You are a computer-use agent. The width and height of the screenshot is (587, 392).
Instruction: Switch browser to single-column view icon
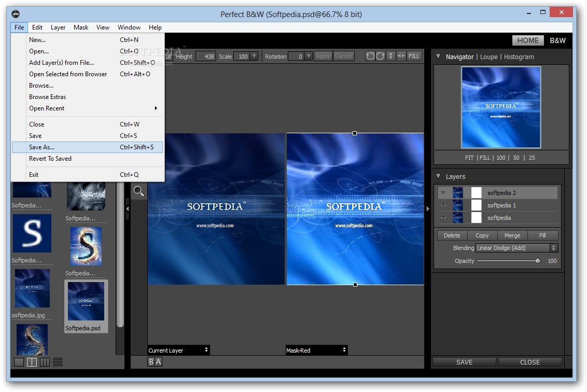click(19, 362)
